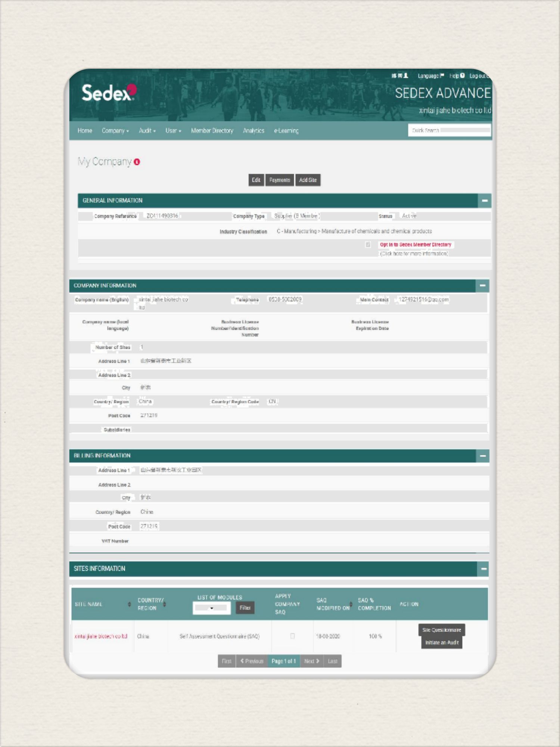The width and height of the screenshot is (560, 747).
Task: Open the Company menu
Action: coord(115,131)
